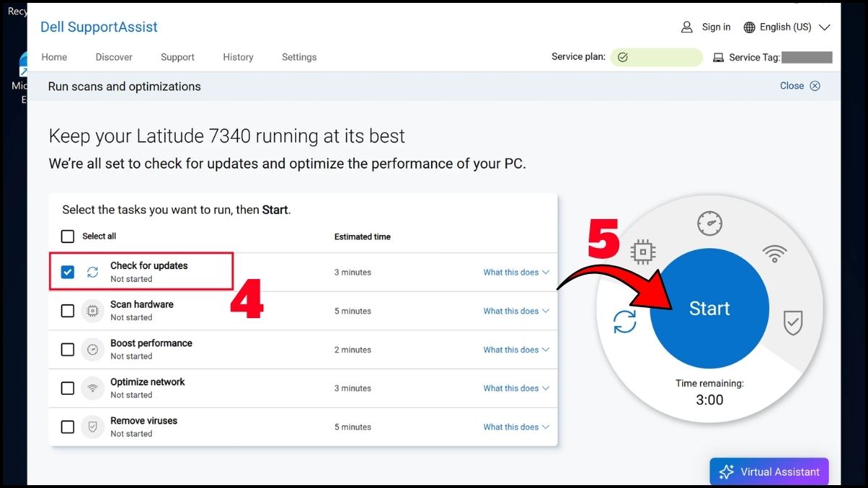The height and width of the screenshot is (488, 868).
Task: Open the English (US) language dropdown
Action: (787, 27)
